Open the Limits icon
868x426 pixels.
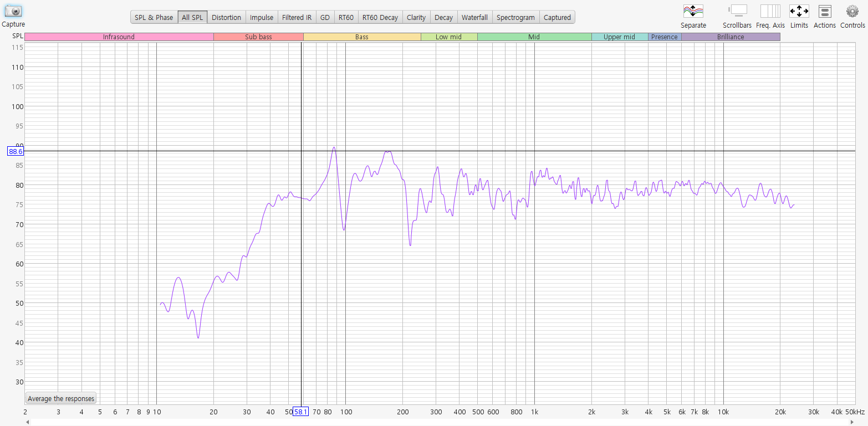(x=799, y=11)
